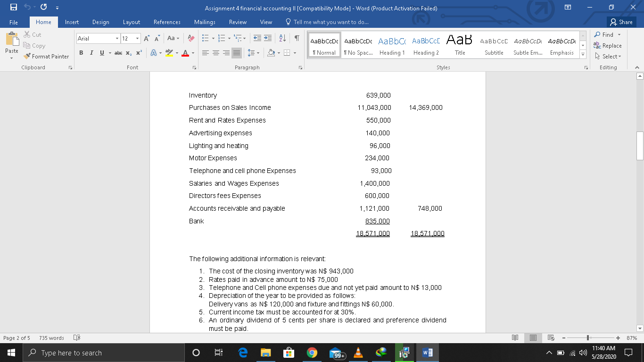
Task: Click the Tell me what you want to do box
Action: click(327, 22)
